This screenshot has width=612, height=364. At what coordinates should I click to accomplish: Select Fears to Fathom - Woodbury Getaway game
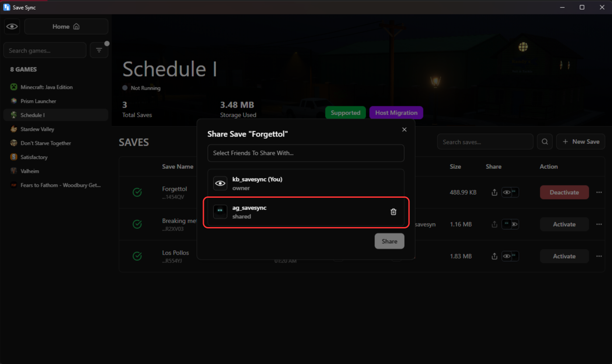[56, 185]
